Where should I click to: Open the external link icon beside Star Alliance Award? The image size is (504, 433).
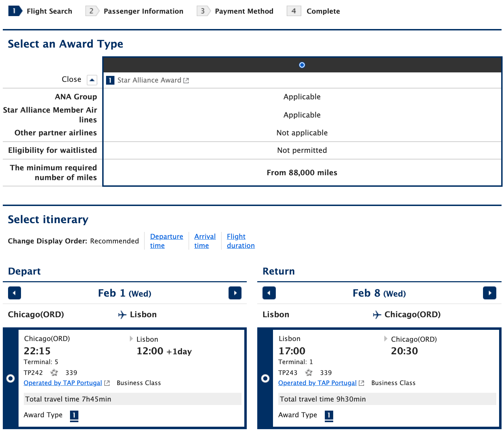186,80
